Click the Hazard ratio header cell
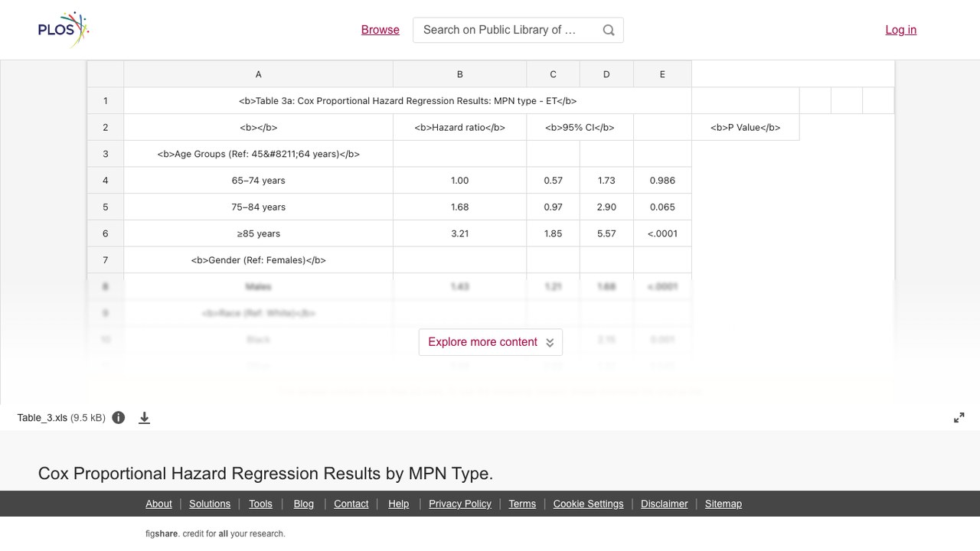Viewport: 980px width, 551px height. 459,128
